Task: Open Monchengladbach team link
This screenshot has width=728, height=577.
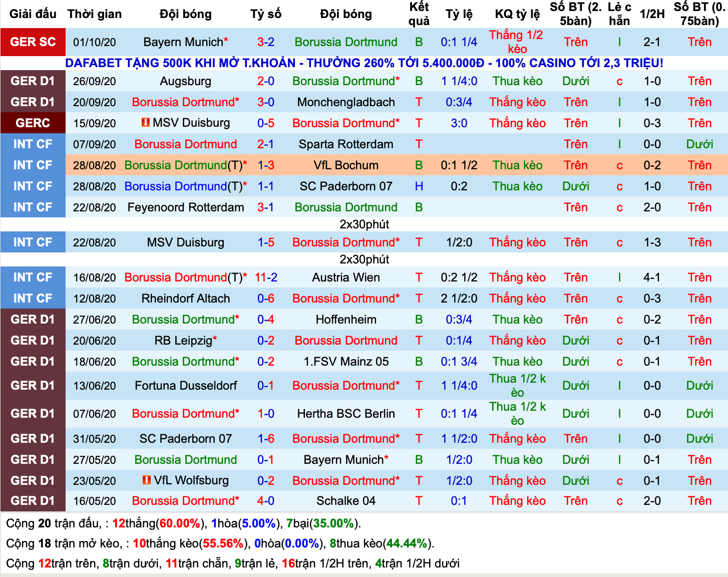Action: pyautogui.click(x=346, y=102)
